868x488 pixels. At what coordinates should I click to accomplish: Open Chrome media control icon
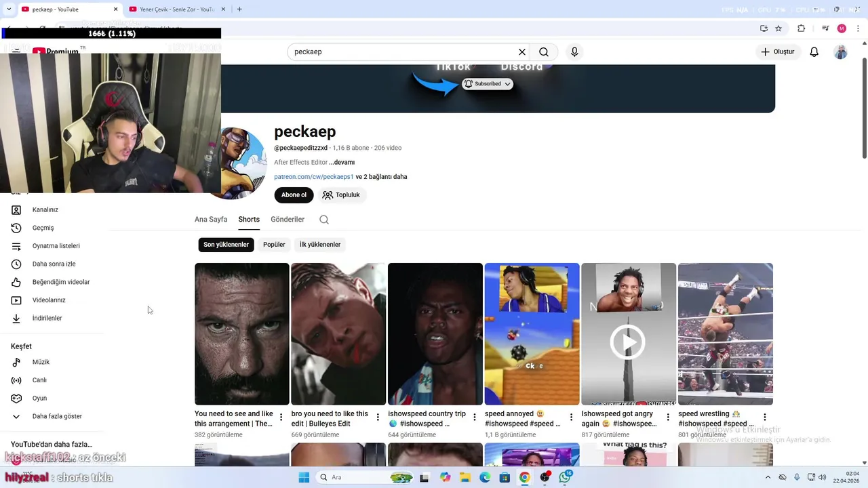(825, 28)
